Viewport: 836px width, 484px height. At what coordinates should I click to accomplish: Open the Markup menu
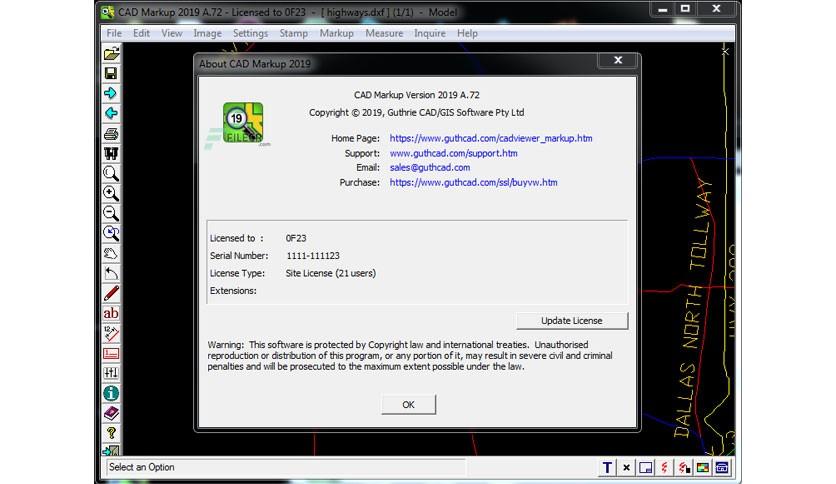point(336,33)
